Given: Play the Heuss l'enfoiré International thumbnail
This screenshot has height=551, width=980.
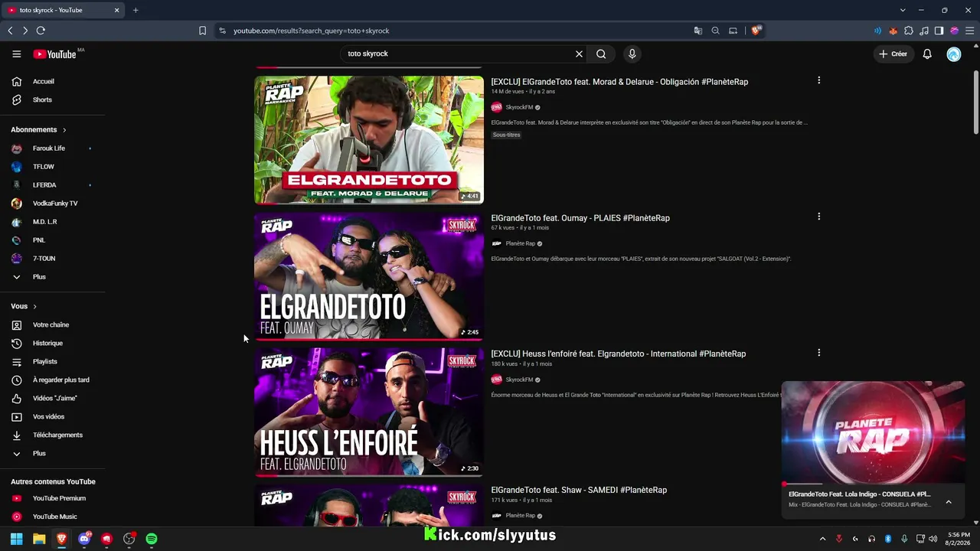Looking at the screenshot, I should click(x=369, y=412).
